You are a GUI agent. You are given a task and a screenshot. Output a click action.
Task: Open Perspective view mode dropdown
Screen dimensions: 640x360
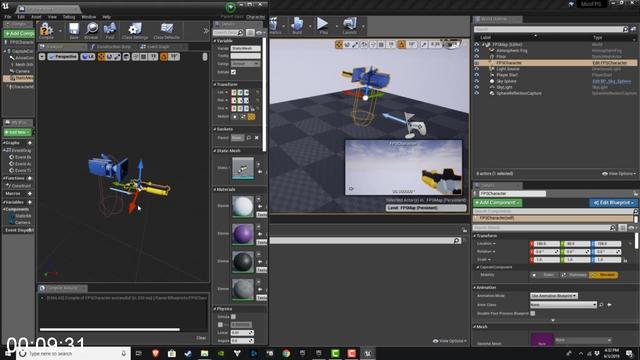pos(63,57)
